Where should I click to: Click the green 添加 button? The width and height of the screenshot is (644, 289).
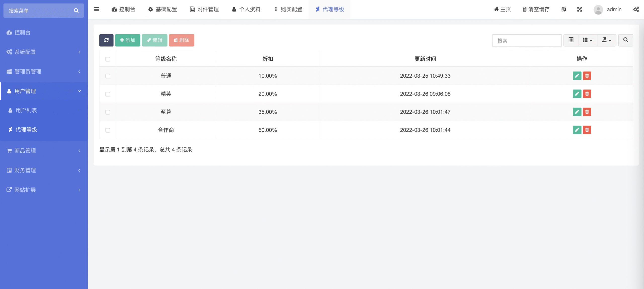(128, 40)
